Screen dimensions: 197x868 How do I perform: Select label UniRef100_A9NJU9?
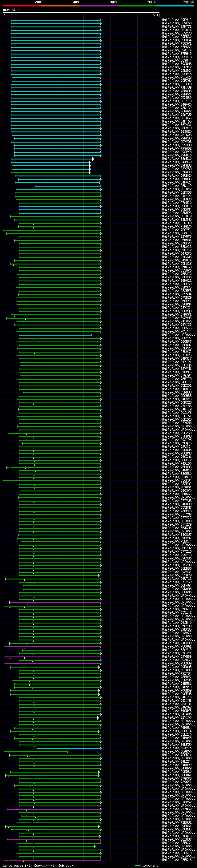[177, 88]
